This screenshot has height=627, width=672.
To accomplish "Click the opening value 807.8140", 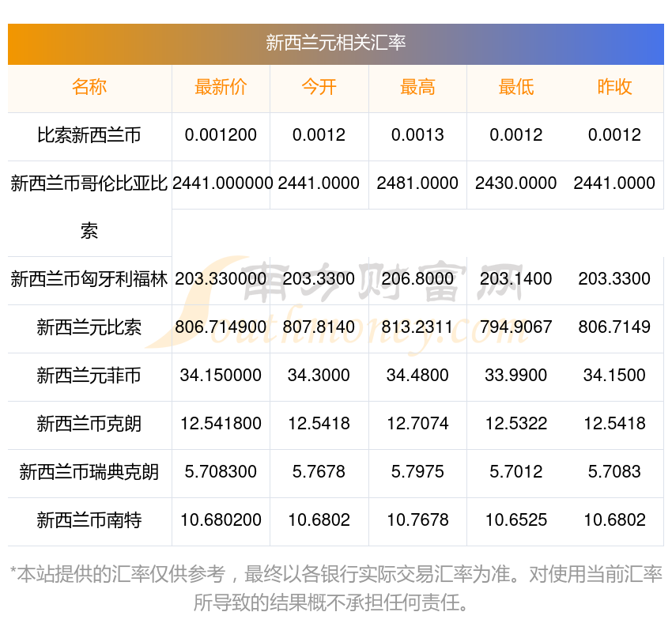I will point(319,327).
